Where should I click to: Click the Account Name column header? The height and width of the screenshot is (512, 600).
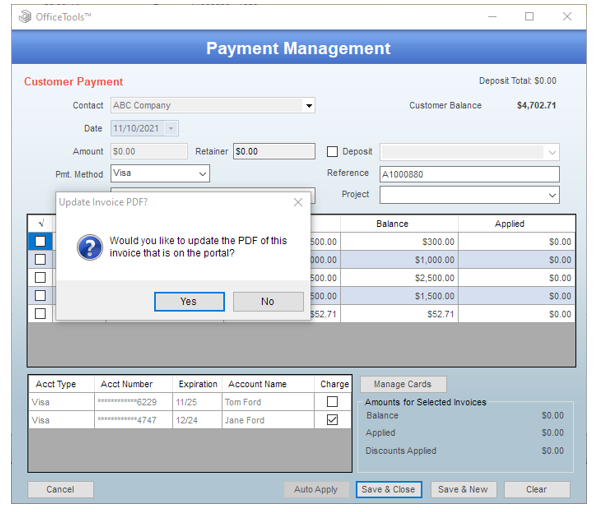(x=268, y=384)
